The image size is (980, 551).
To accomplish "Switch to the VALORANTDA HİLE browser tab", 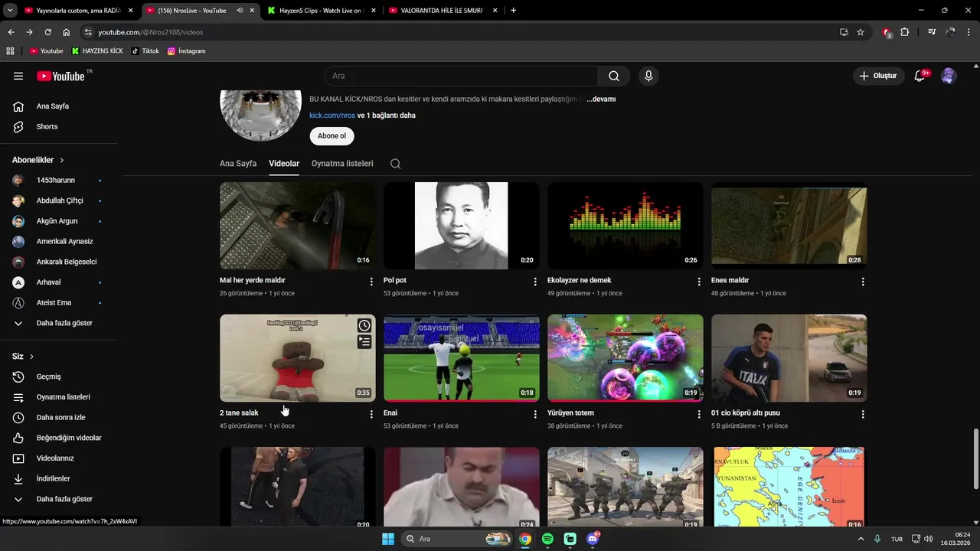I will pos(442,11).
